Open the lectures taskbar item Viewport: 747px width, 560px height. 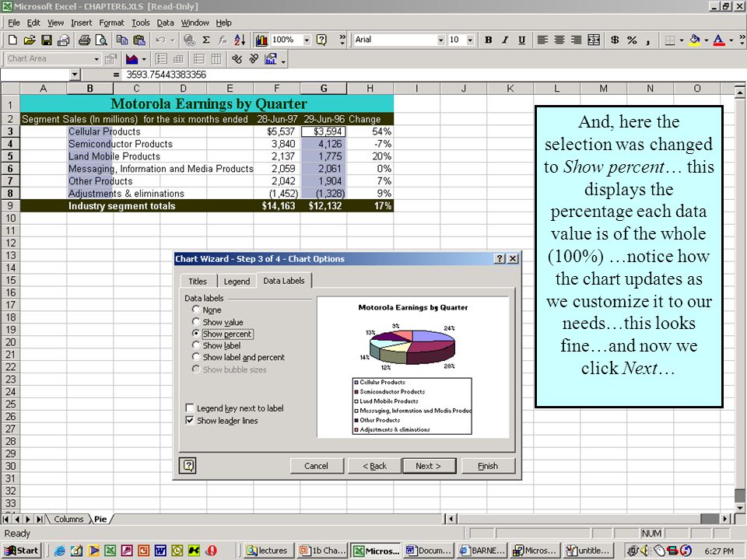click(268, 551)
